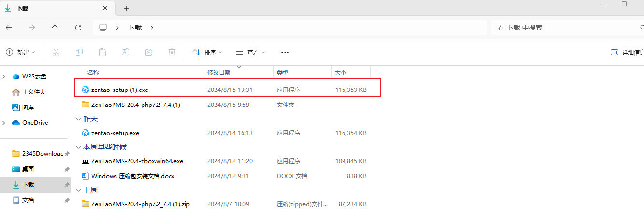644x210 pixels.
Task: Click date 2024/8/7 10:09
Action: point(228,204)
